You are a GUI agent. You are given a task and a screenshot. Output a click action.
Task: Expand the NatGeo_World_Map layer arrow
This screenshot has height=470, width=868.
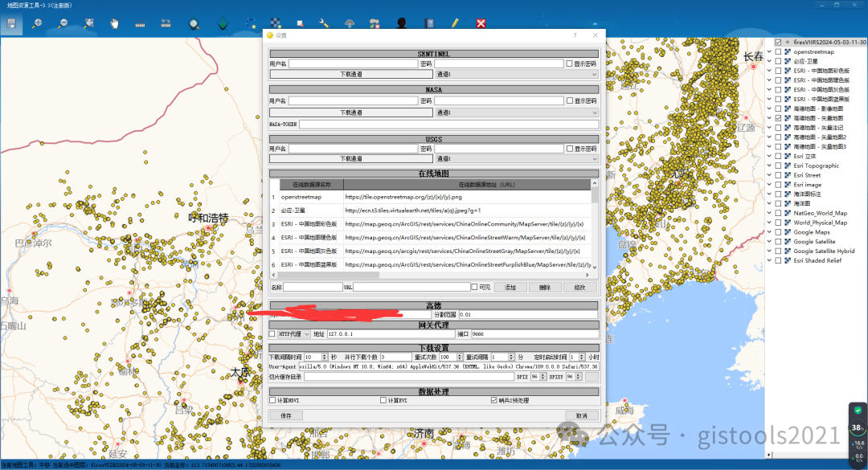[x=769, y=213]
